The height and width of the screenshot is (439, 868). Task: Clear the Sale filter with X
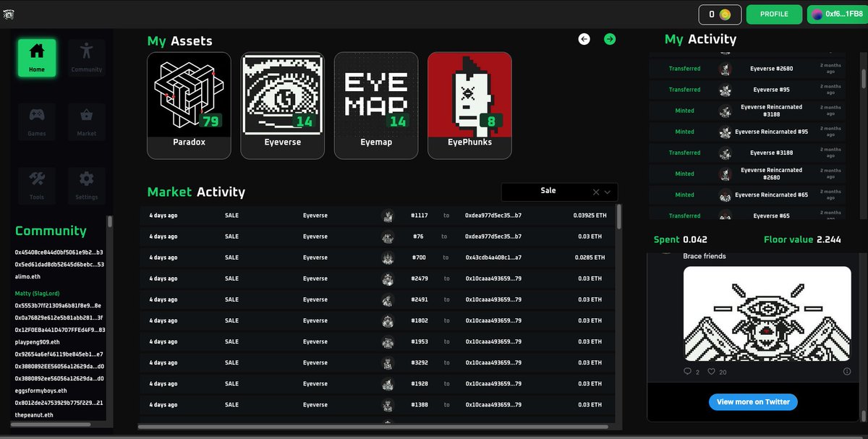pyautogui.click(x=596, y=192)
